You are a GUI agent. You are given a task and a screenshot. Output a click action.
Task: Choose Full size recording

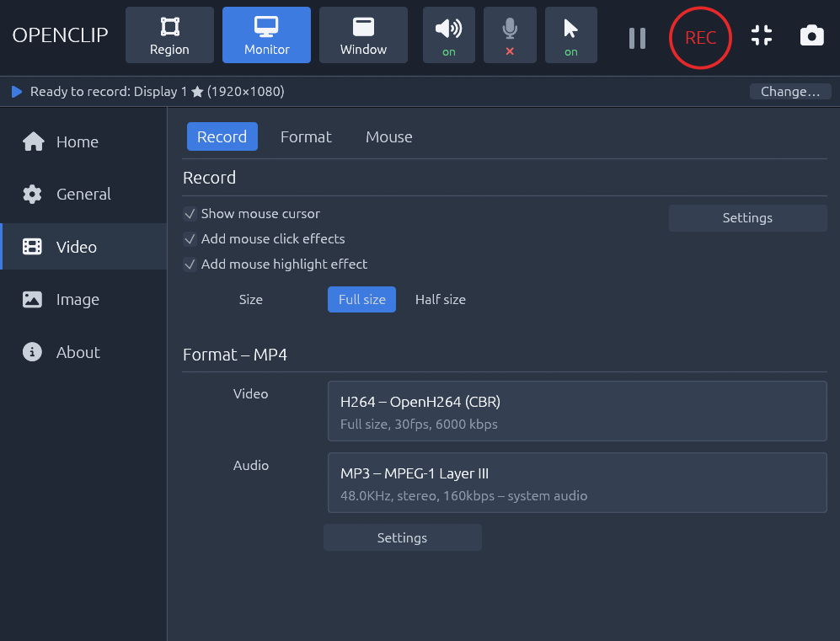pyautogui.click(x=361, y=299)
